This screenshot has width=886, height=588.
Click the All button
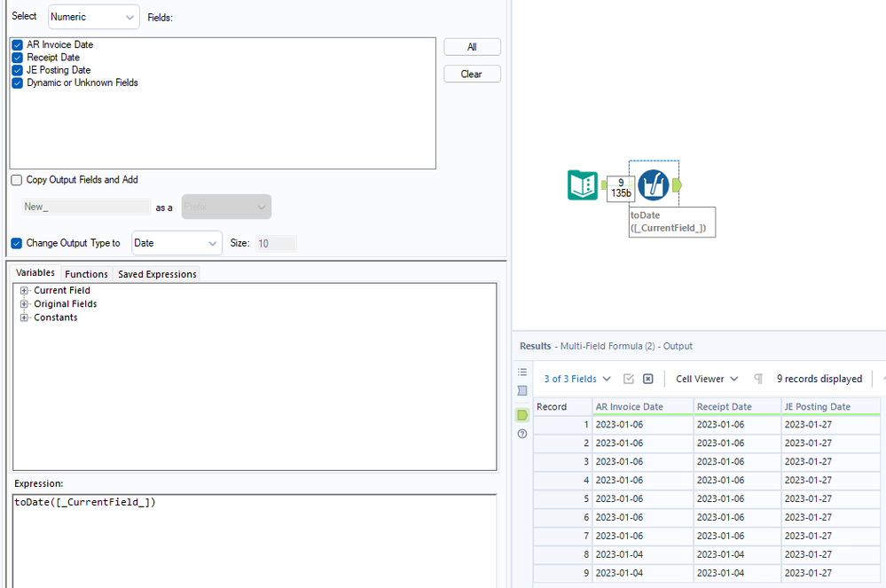(x=472, y=47)
